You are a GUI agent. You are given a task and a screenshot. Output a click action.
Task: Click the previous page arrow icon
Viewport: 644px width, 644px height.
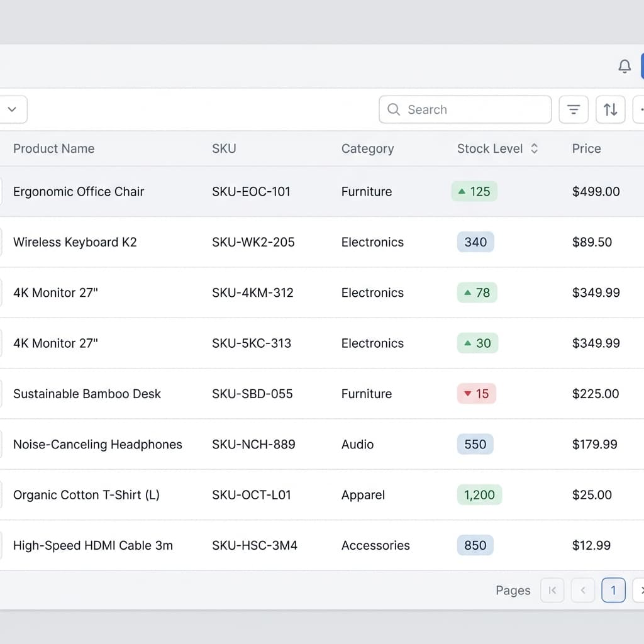pos(582,590)
